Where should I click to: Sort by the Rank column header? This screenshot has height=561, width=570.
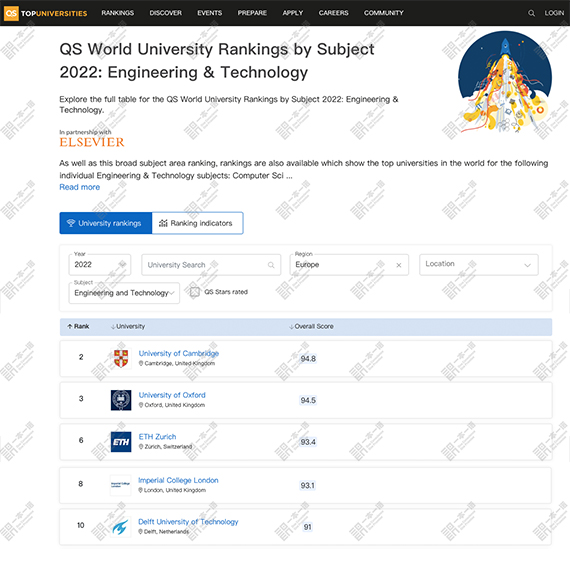pyautogui.click(x=78, y=326)
